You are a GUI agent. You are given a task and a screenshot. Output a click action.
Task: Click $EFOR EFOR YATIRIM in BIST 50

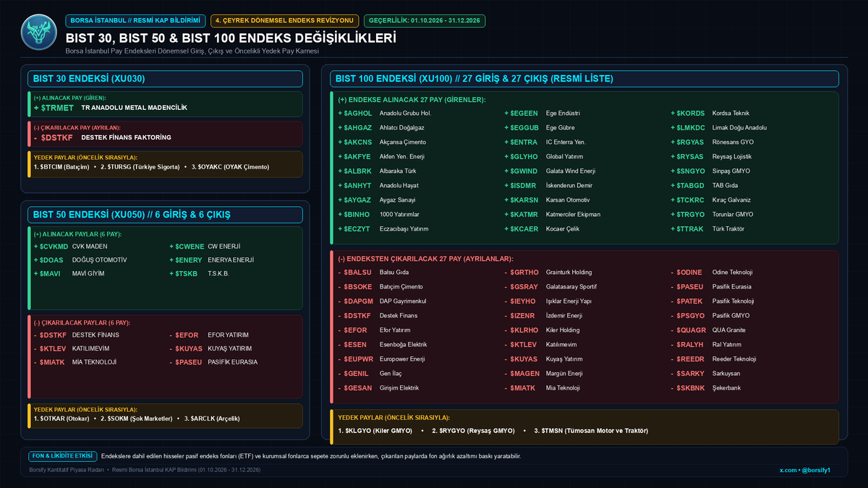[208, 335]
